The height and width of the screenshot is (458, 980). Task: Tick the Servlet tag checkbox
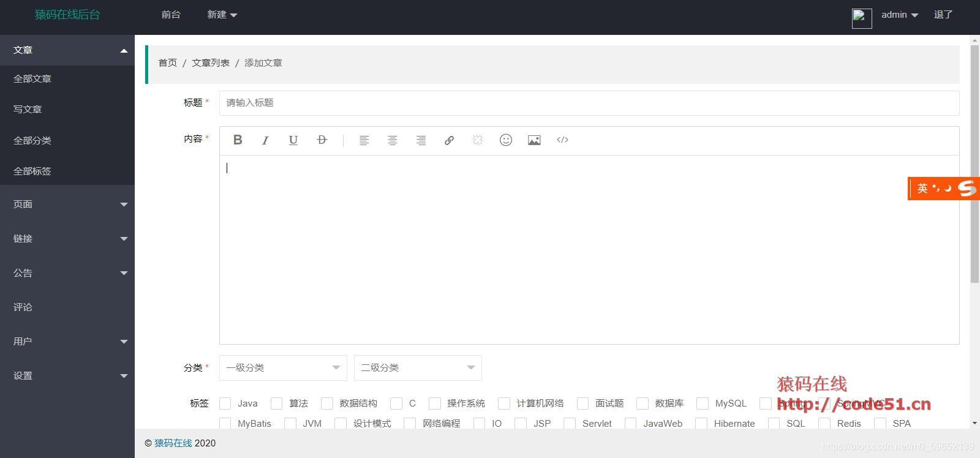pyautogui.click(x=570, y=423)
